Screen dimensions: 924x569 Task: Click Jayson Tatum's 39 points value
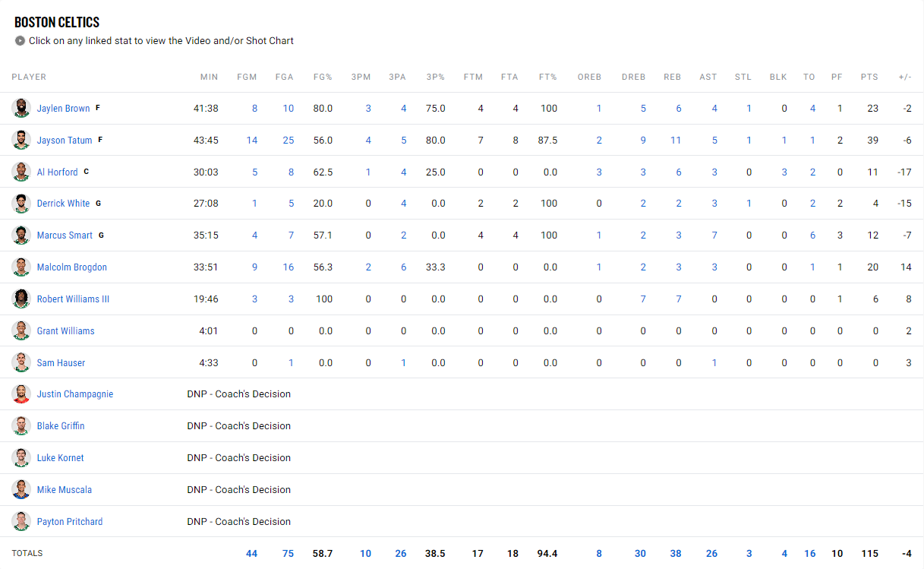[872, 141]
